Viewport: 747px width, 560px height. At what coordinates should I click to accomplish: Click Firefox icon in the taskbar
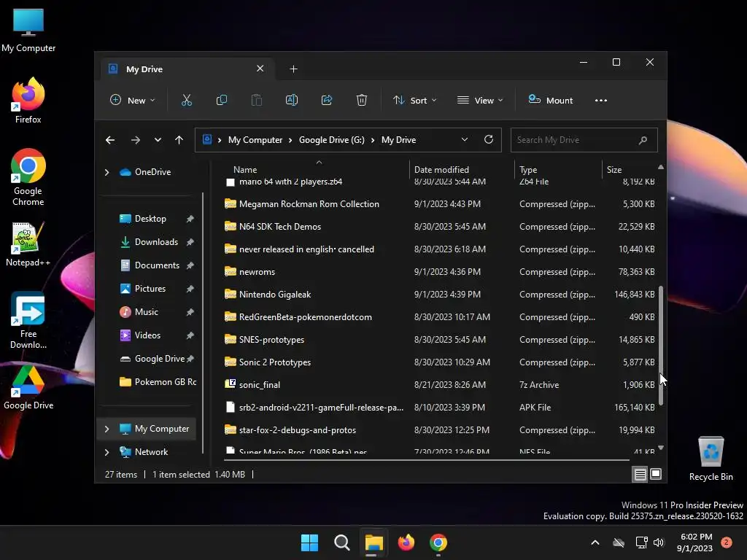[x=406, y=542]
